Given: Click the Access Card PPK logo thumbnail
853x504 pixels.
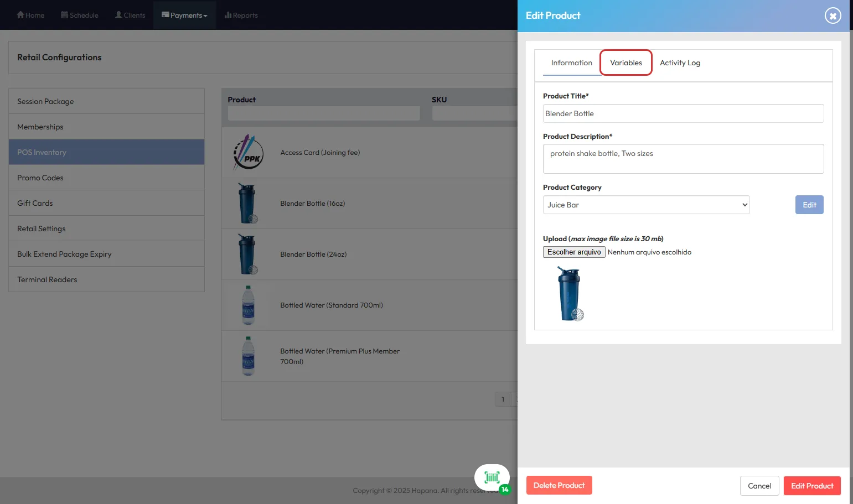Looking at the screenshot, I should (248, 153).
